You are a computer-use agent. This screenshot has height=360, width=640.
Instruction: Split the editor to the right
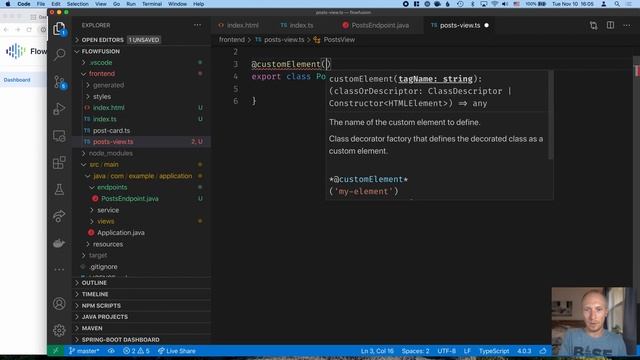point(610,25)
